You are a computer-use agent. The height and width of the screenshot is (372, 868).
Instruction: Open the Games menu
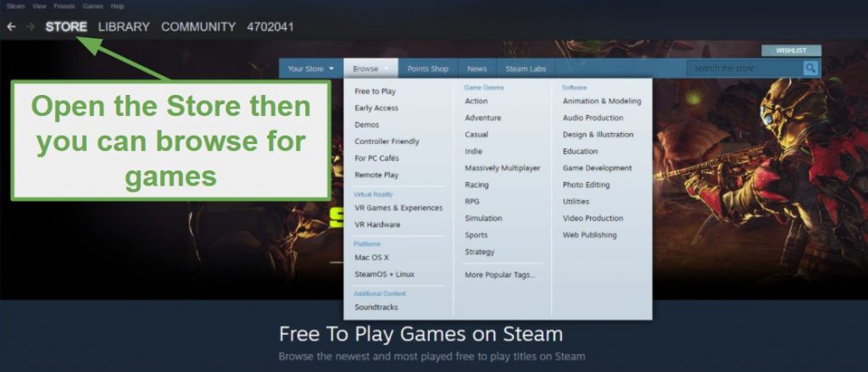pyautogui.click(x=92, y=6)
